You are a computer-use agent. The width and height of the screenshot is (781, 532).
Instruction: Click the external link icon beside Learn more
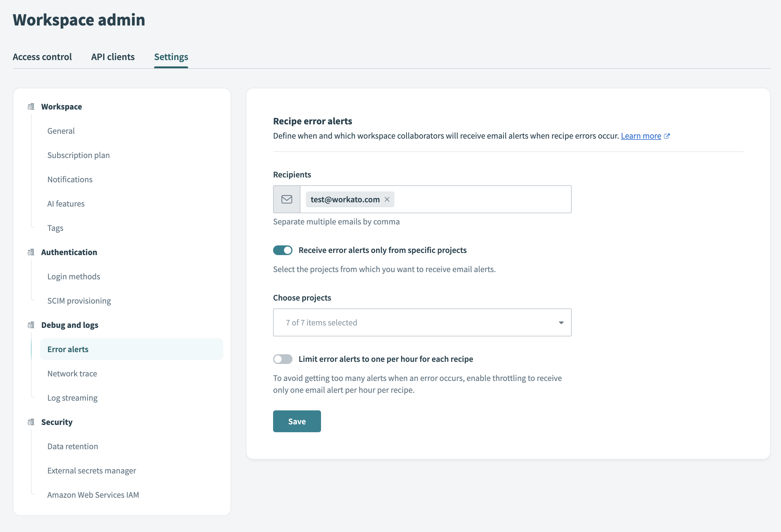point(667,136)
